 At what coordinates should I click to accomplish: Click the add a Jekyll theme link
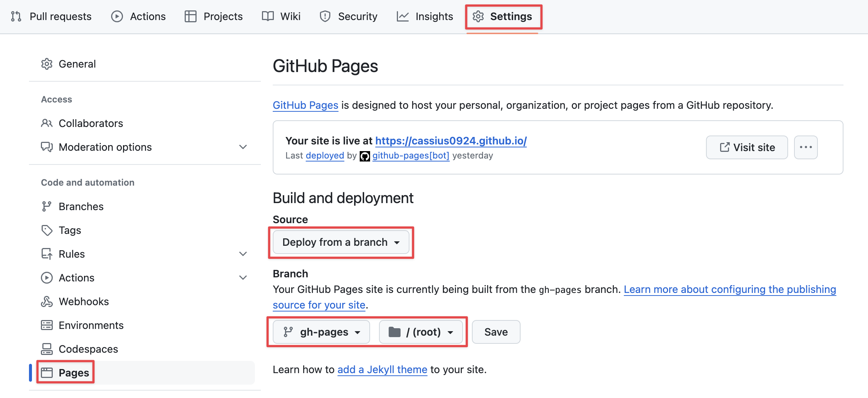tap(382, 369)
